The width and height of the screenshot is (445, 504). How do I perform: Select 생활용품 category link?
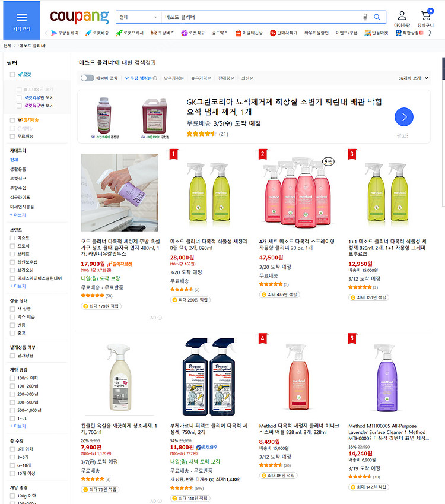point(18,169)
